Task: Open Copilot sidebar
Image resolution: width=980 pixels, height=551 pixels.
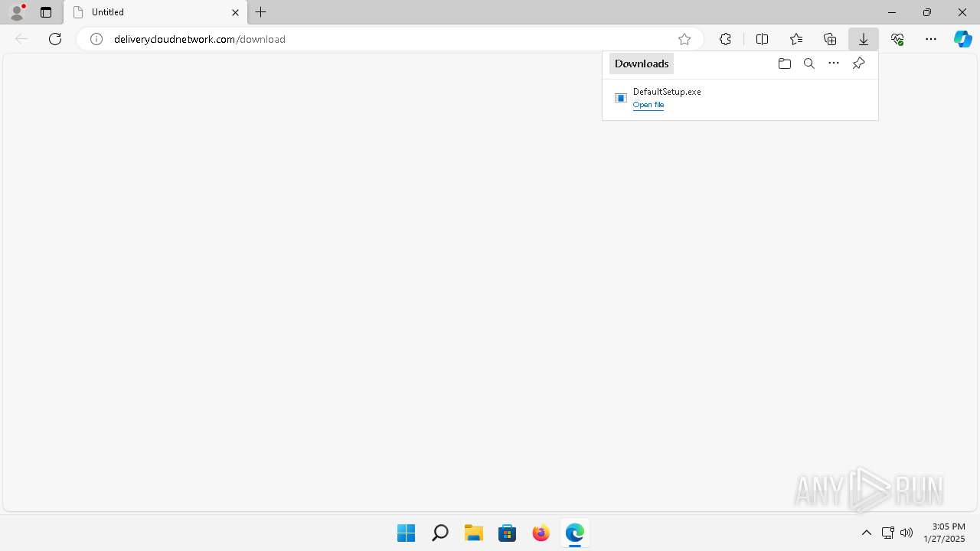Action: coord(963,39)
